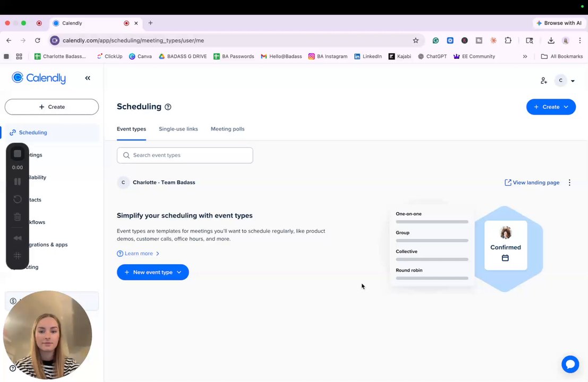Click the Search event types field
This screenshot has width=588, height=382.
[x=185, y=155]
